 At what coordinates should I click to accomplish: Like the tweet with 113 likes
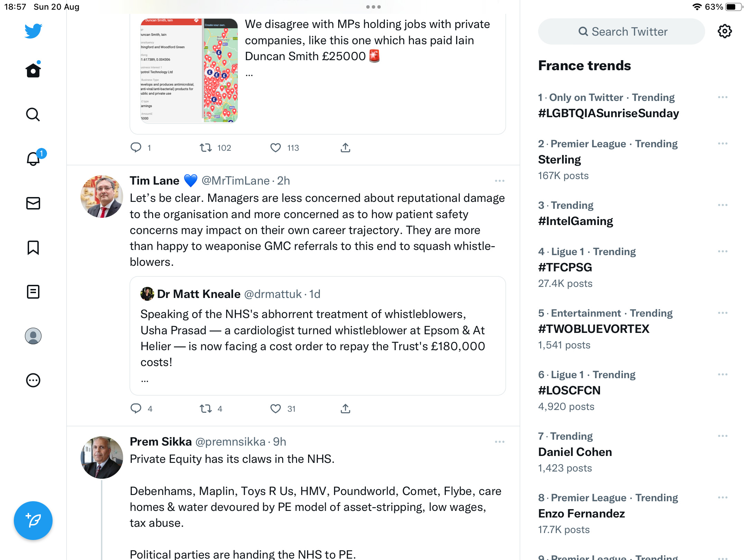pos(276,148)
